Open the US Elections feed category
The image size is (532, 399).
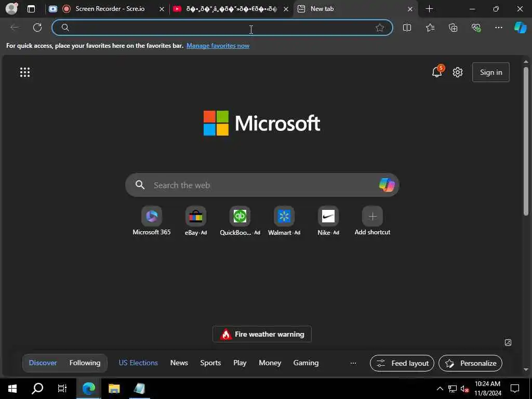[138, 363]
